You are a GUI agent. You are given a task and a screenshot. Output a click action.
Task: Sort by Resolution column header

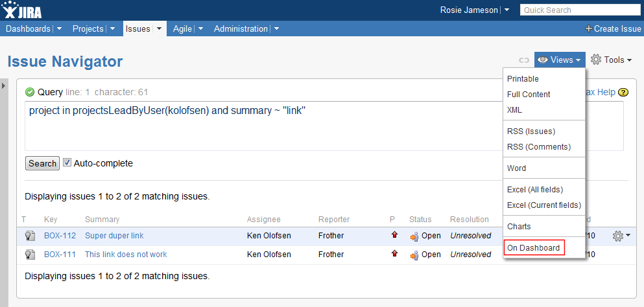coord(470,220)
